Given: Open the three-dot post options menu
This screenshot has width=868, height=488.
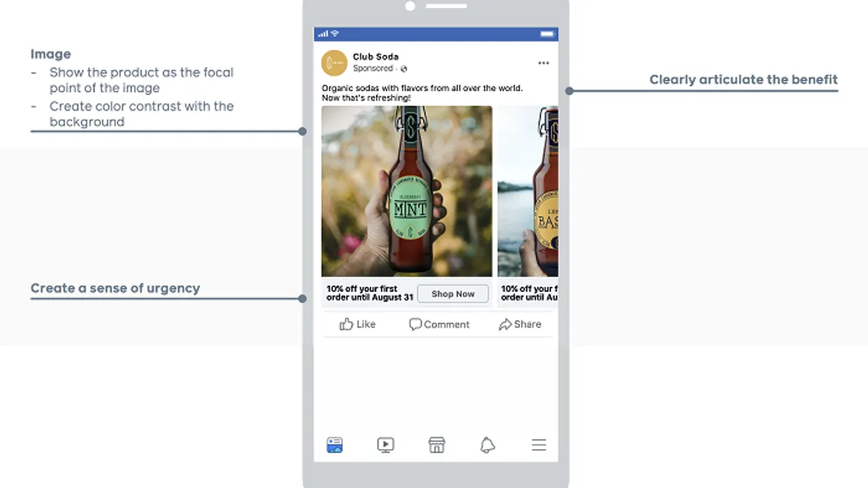Looking at the screenshot, I should point(543,64).
